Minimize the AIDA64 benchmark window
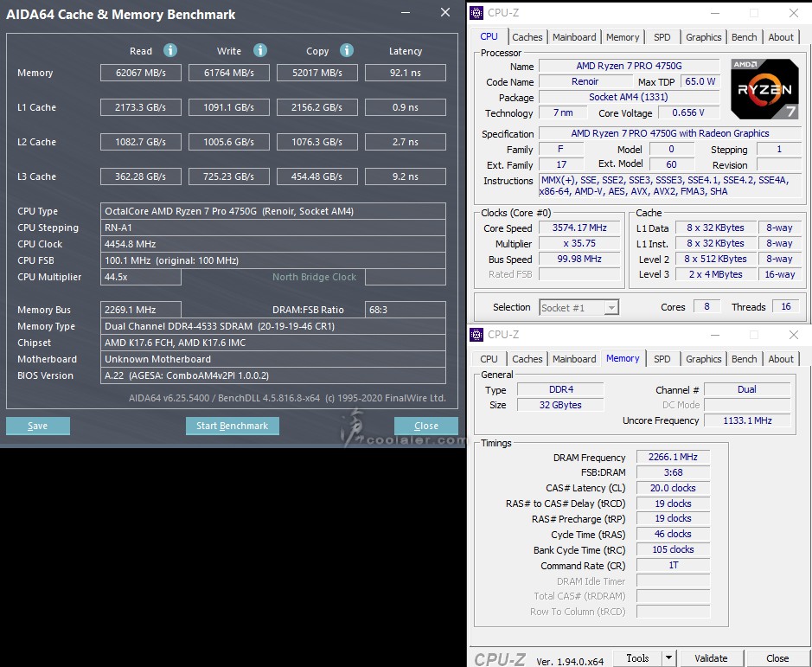 (x=406, y=12)
